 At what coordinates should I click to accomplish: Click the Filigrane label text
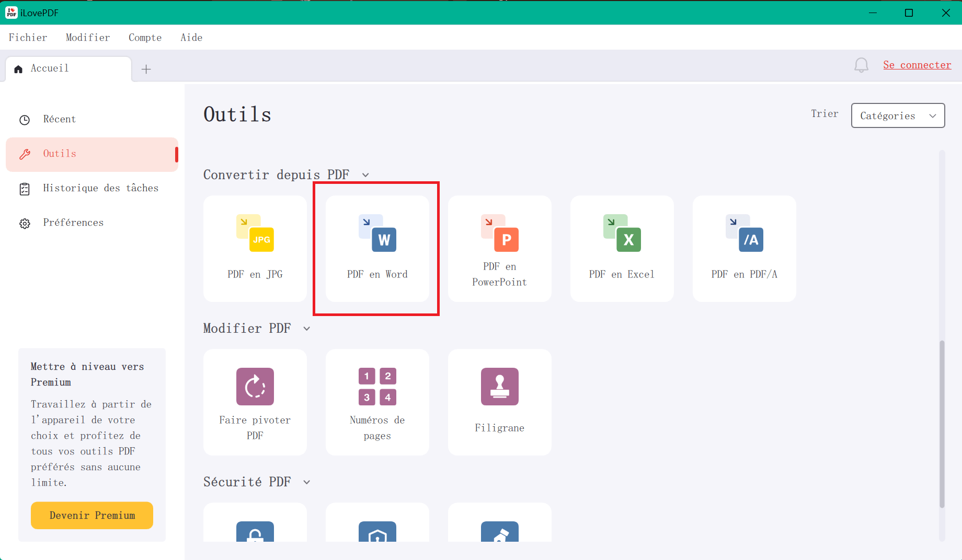(500, 428)
